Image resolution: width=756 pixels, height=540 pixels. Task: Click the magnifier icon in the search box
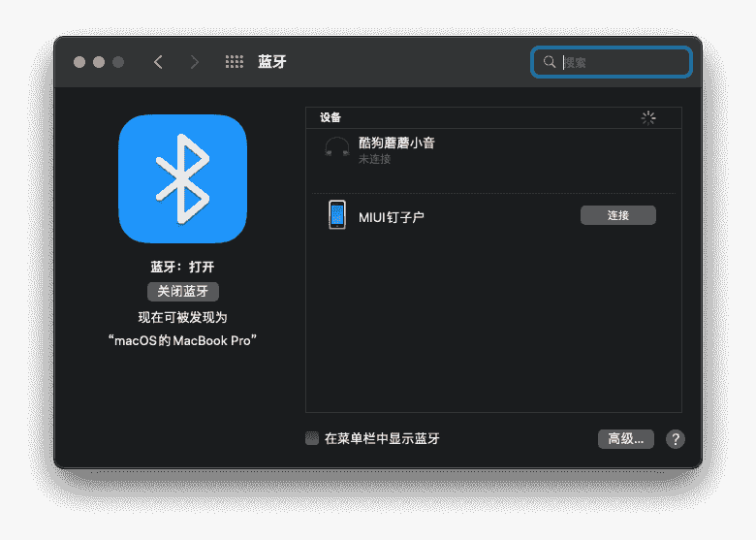coord(550,62)
